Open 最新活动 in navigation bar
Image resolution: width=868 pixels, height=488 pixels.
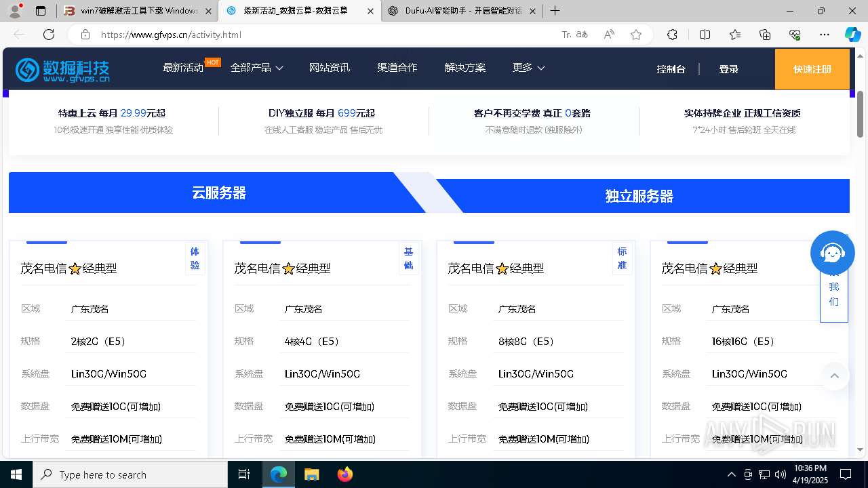[x=183, y=68]
